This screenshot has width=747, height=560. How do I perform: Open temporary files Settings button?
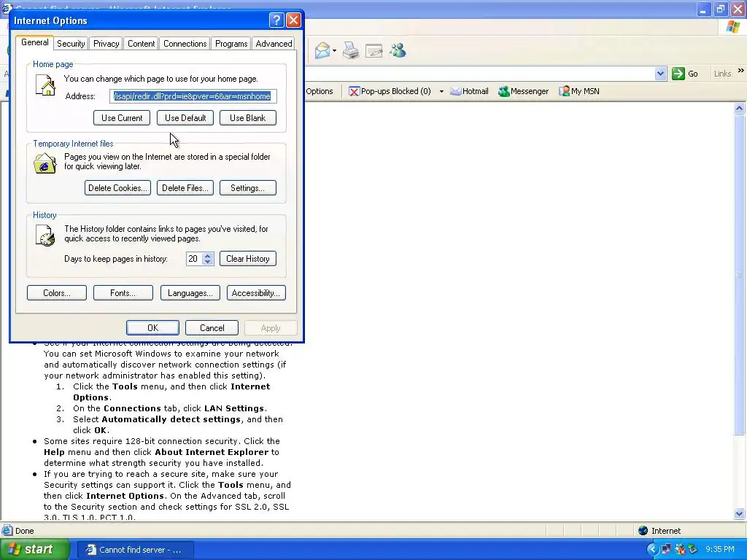click(x=248, y=187)
